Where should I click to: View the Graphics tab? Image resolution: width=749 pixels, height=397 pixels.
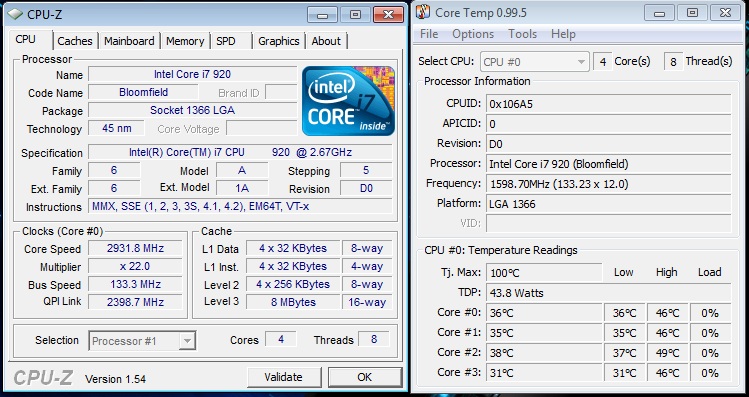click(x=278, y=41)
